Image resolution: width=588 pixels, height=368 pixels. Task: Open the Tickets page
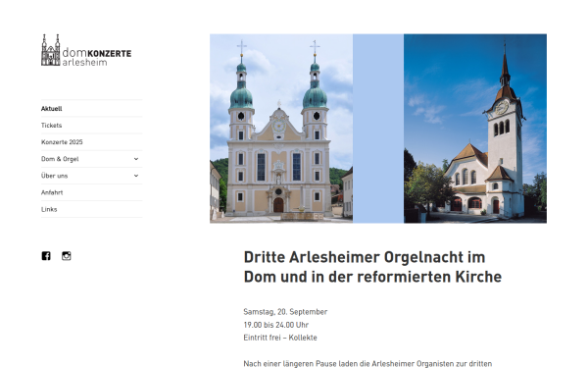[51, 126]
